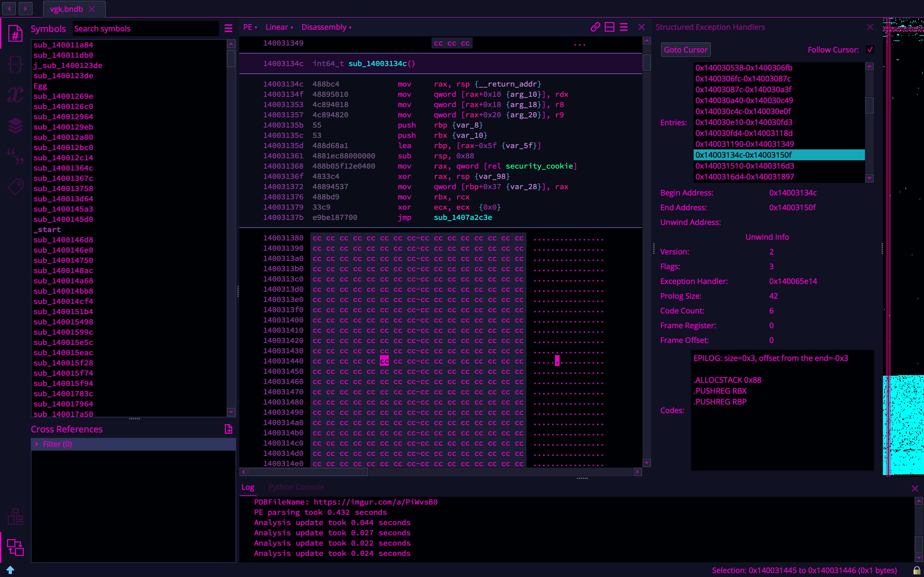Click the Cross References pin icon
924x577 pixels.
pos(228,429)
